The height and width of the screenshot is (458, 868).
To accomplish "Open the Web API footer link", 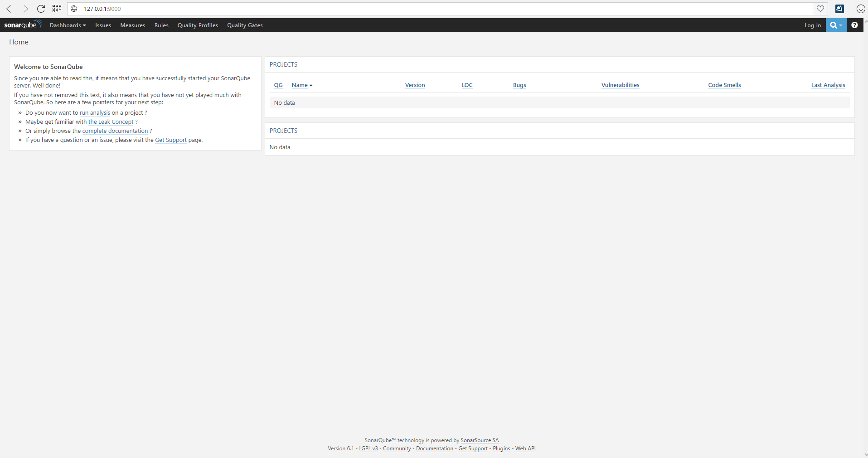I will pos(525,448).
